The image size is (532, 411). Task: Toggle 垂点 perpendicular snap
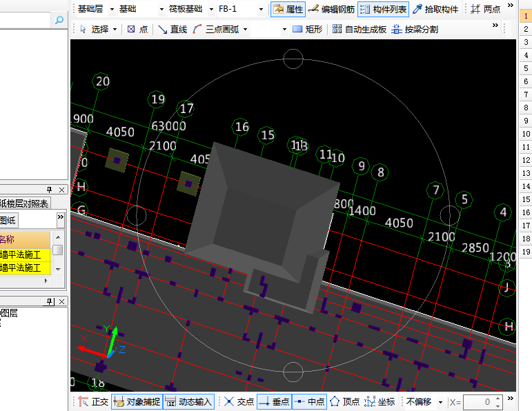point(274,402)
